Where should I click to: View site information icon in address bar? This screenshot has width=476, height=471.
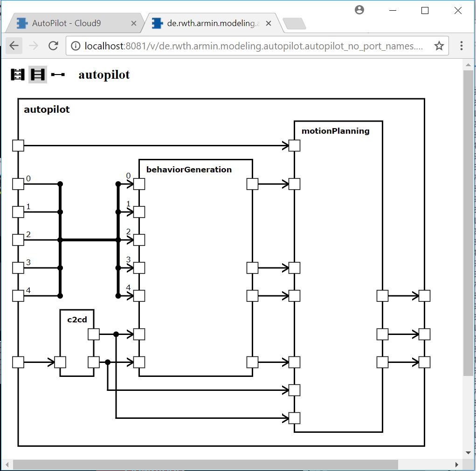click(x=76, y=46)
